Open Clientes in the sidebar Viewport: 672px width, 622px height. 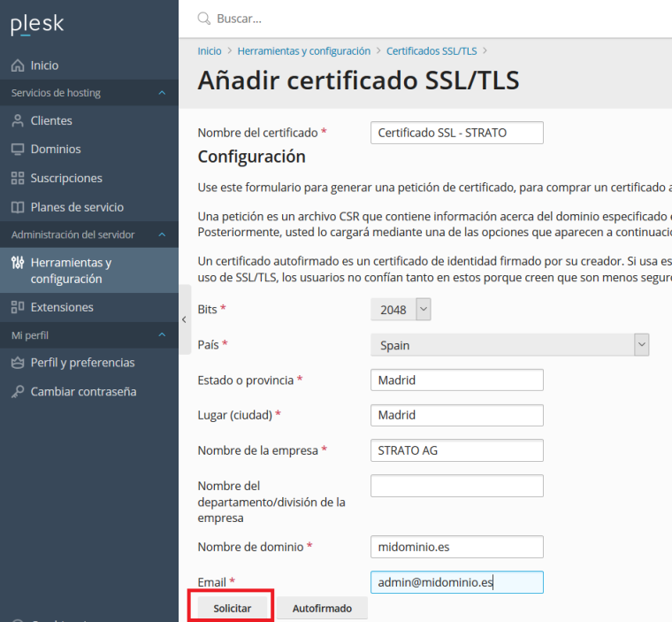(89, 120)
